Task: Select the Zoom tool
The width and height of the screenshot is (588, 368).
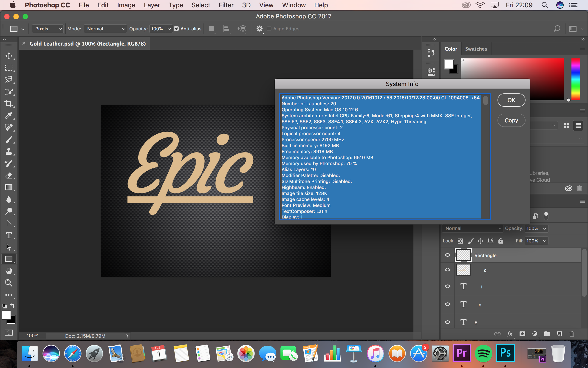Action: [x=9, y=283]
